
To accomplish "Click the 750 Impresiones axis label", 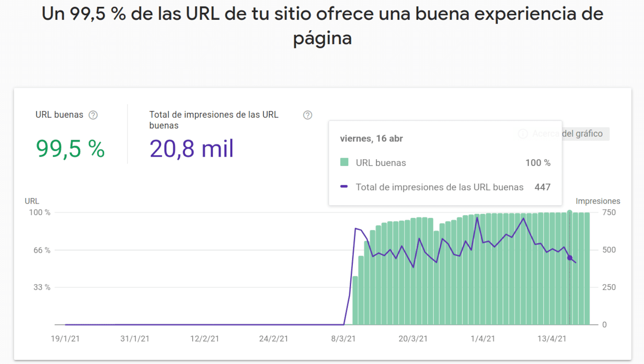I will tap(609, 212).
